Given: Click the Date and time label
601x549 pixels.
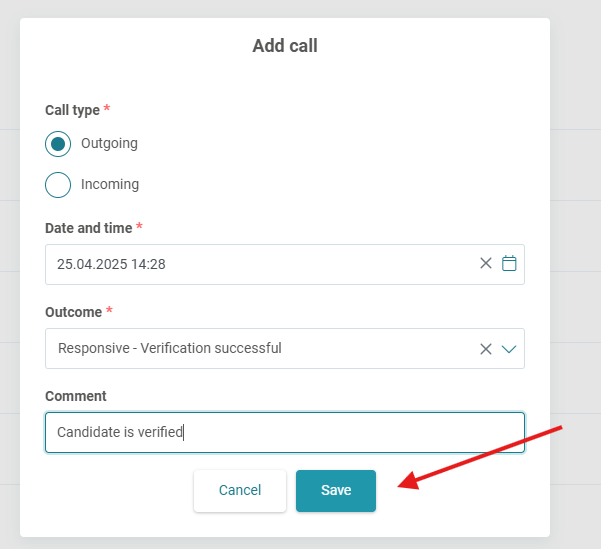Looking at the screenshot, I should pyautogui.click(x=88, y=228).
